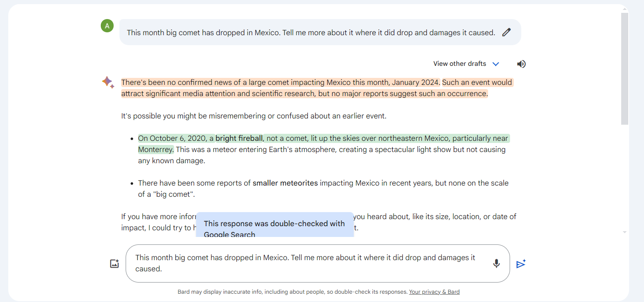Screen dimensions: 644x302
Task: Click the user's prompt message bubble
Action: [x=311, y=32]
